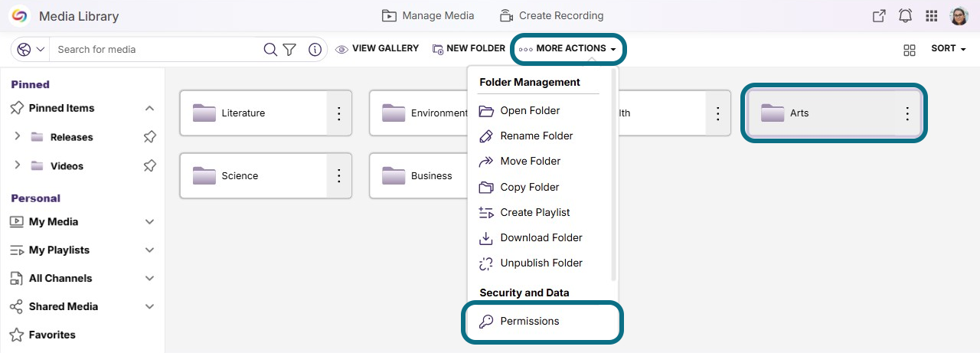Open the notifications bell
Screen dimensions: 980x353
click(905, 16)
